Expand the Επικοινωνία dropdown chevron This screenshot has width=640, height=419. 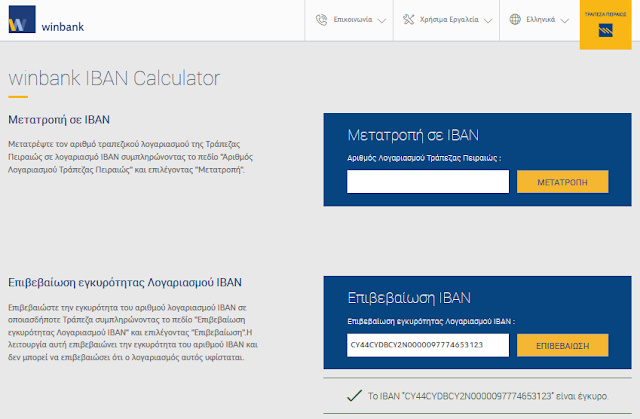pos(382,21)
